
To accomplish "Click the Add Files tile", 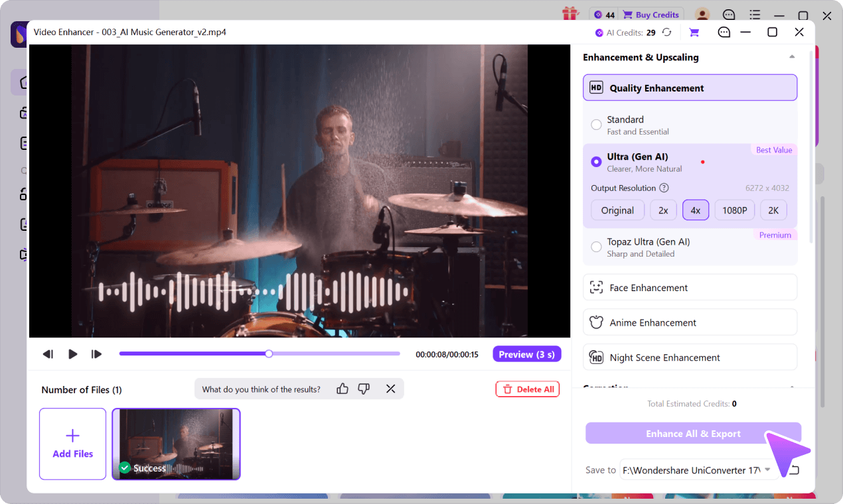I will [x=72, y=444].
